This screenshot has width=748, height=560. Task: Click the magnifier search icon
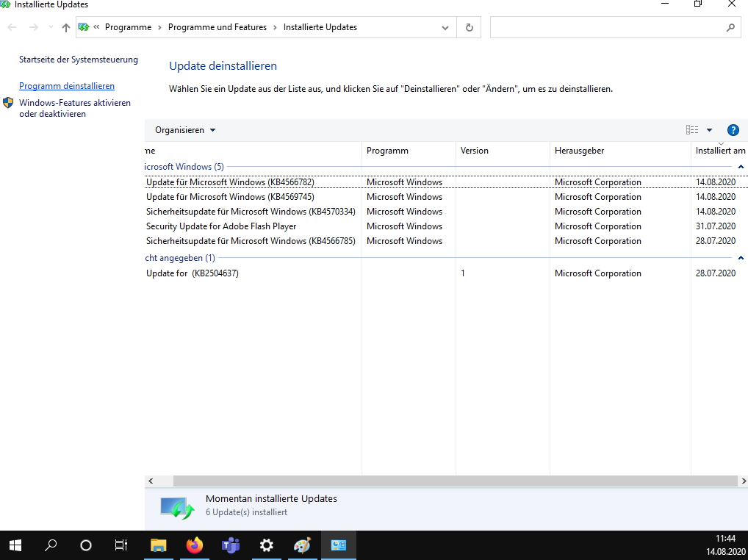click(731, 28)
